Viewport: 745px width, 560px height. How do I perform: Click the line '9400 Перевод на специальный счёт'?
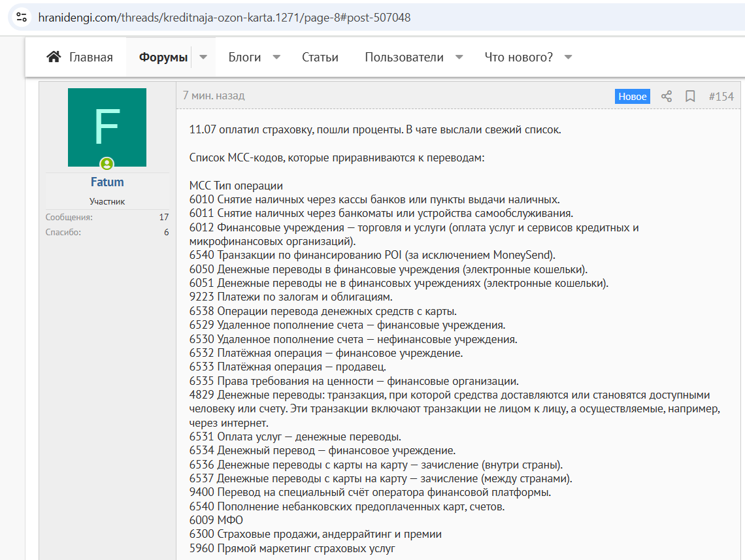tap(370, 493)
